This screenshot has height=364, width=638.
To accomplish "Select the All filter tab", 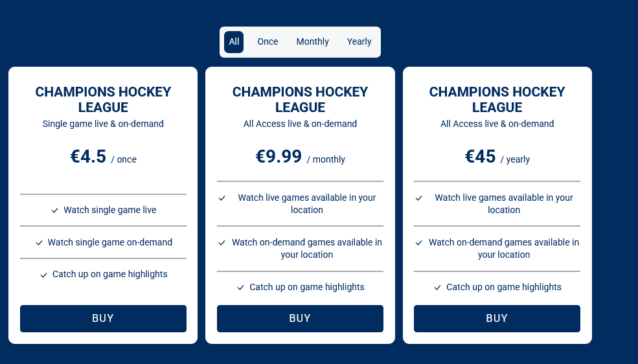I will (234, 41).
